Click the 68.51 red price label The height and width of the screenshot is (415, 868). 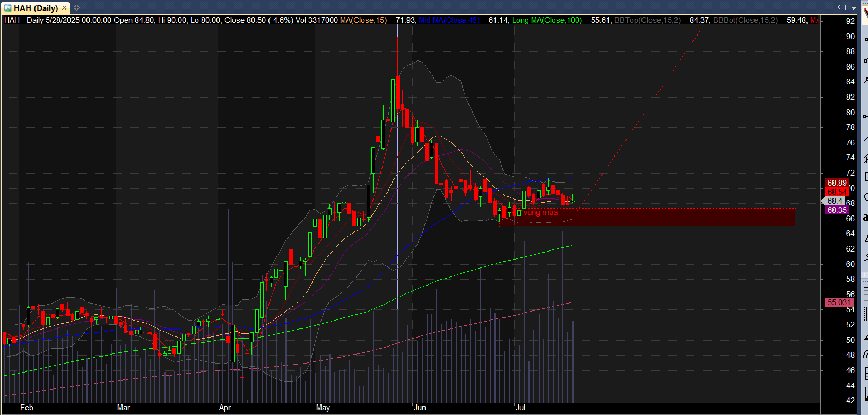pyautogui.click(x=837, y=192)
